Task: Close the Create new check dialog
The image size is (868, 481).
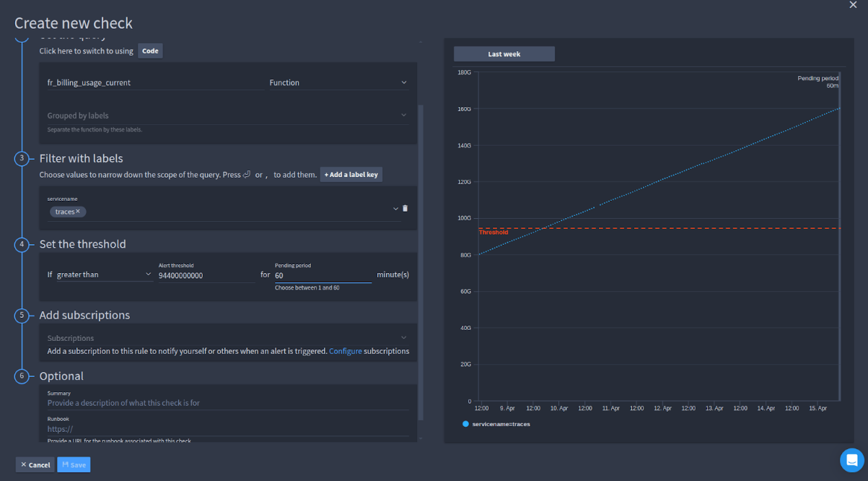Action: (x=853, y=5)
